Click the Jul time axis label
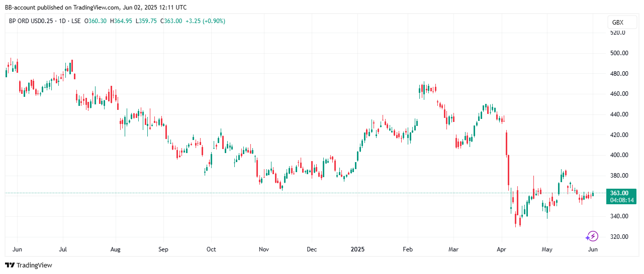The image size is (644, 274). pos(63,249)
